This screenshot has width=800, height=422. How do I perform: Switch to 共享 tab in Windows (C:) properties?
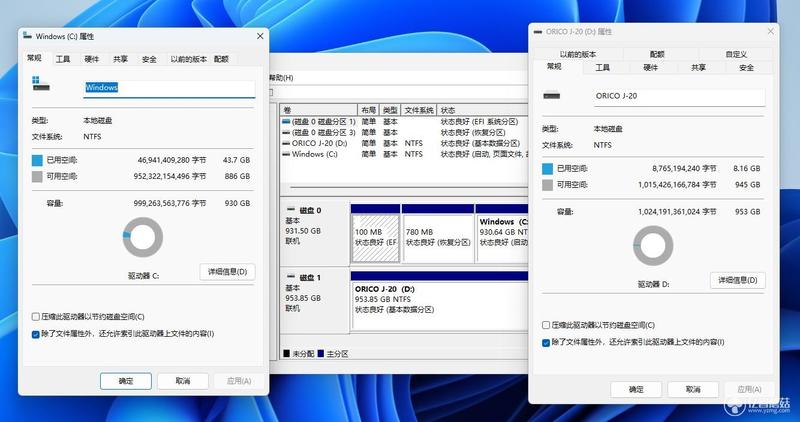[120, 59]
